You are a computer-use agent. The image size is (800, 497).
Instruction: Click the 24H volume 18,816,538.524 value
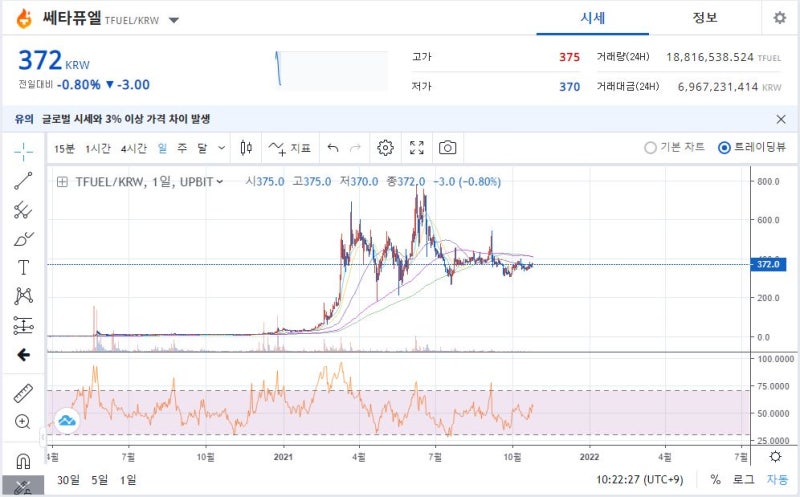(710, 57)
